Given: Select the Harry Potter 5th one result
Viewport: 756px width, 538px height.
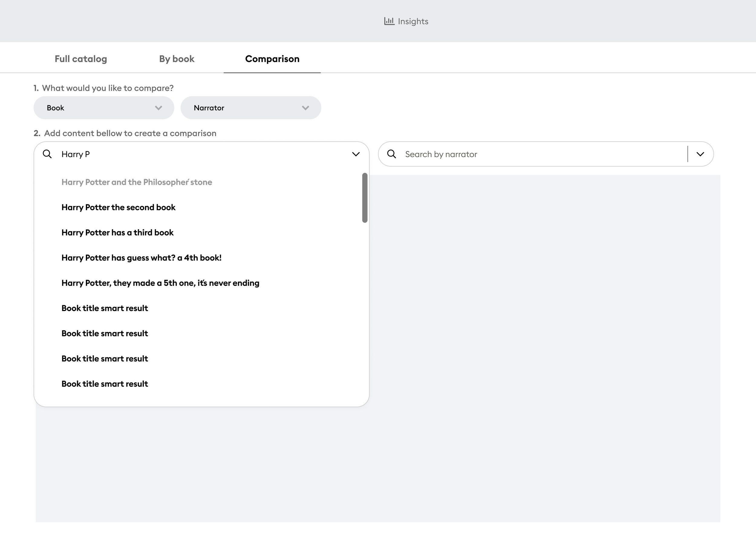Looking at the screenshot, I should tap(160, 283).
